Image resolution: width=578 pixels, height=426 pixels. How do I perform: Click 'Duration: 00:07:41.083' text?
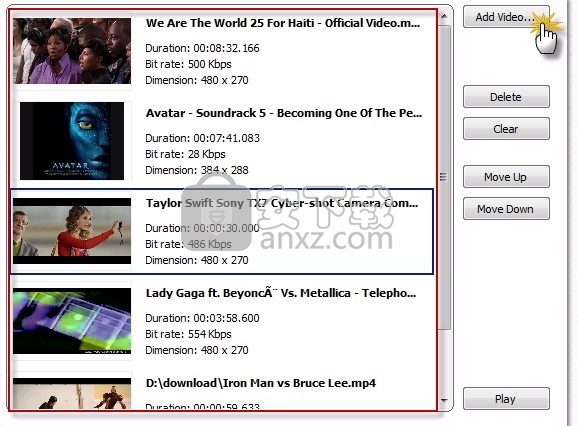[202, 138]
